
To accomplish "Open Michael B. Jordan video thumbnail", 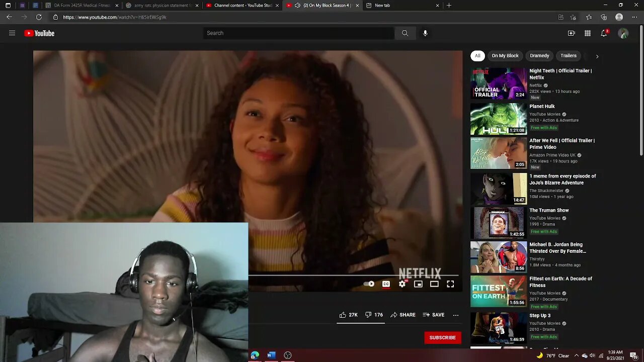I will point(499,257).
